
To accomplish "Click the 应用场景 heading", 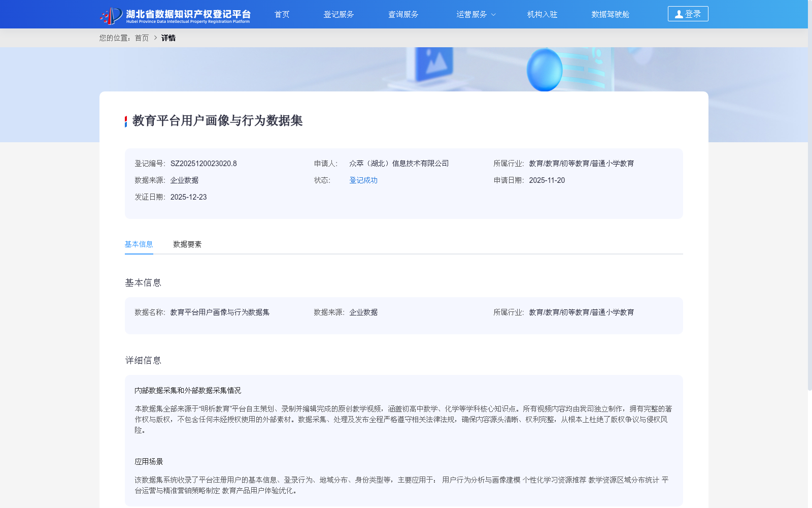I will click(x=149, y=461).
